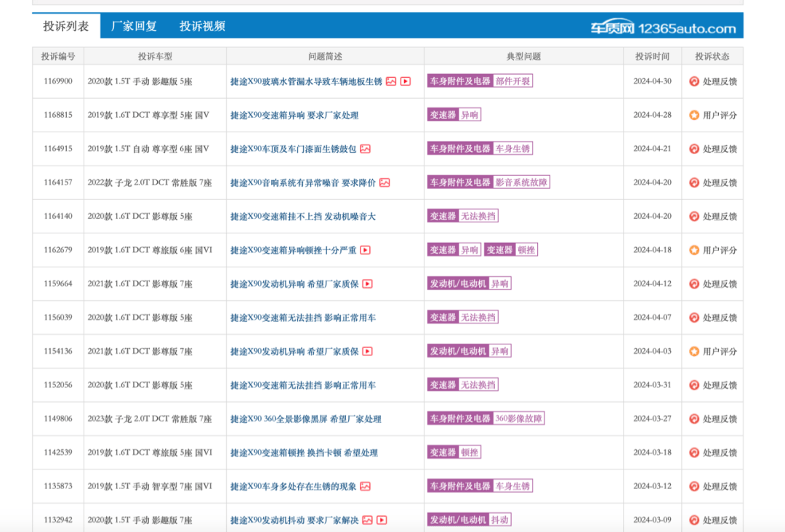This screenshot has height=532, width=785.
Task: Click 处理反馈 status icon for complaint 1135873
Action: coord(694,486)
